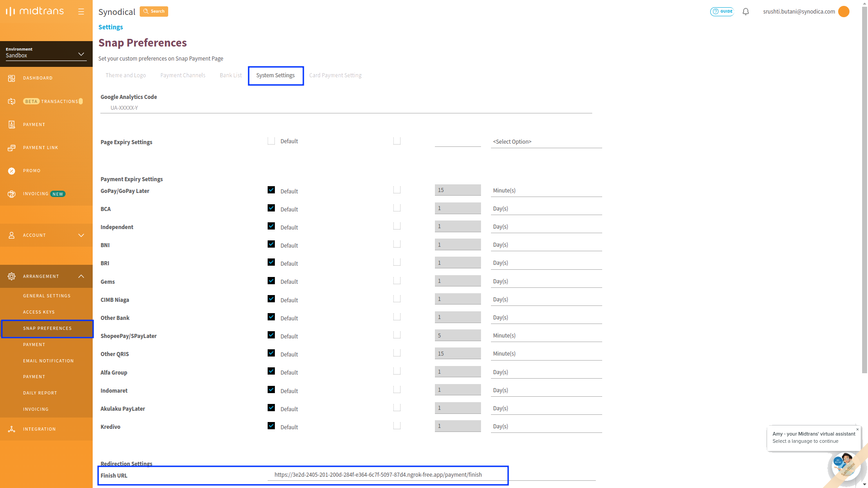Click the srushti.butani@synodica.com account
This screenshot has height=488, width=868.
pos(799,12)
